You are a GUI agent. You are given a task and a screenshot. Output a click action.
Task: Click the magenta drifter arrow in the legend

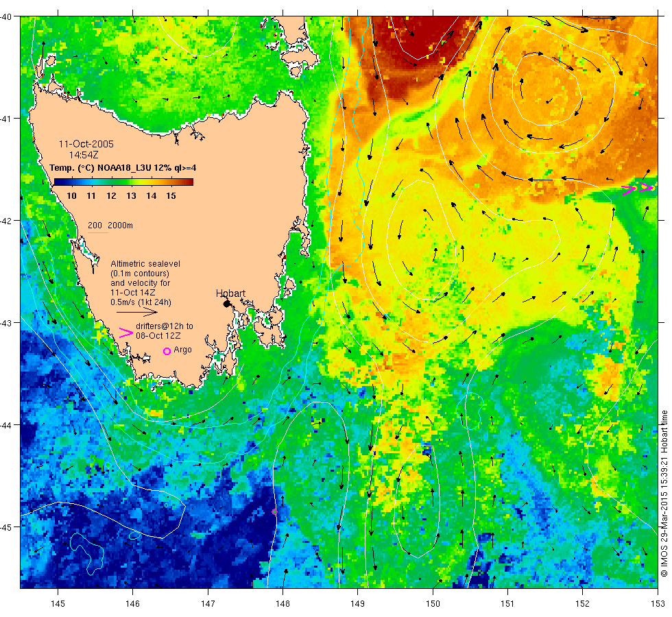pos(125,332)
